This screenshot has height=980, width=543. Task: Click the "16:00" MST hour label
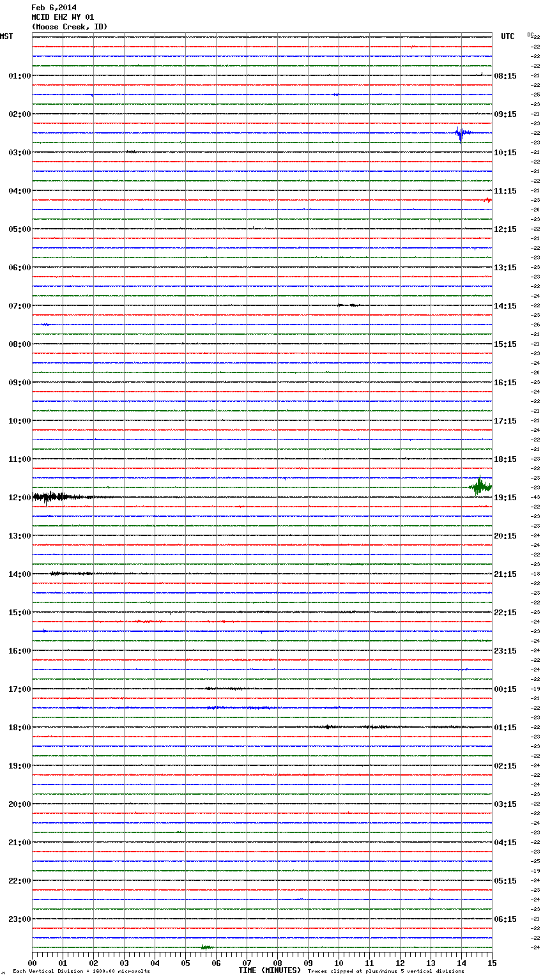20,651
